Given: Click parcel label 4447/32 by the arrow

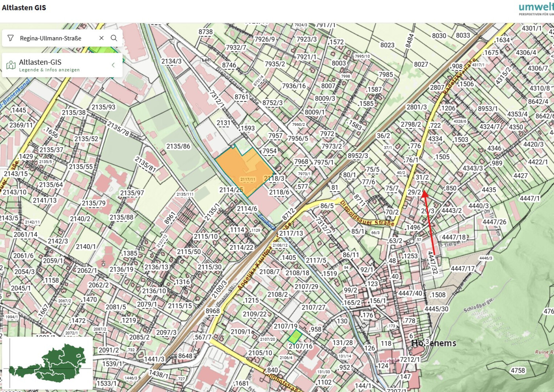Looking at the screenshot, I should click(432, 262).
